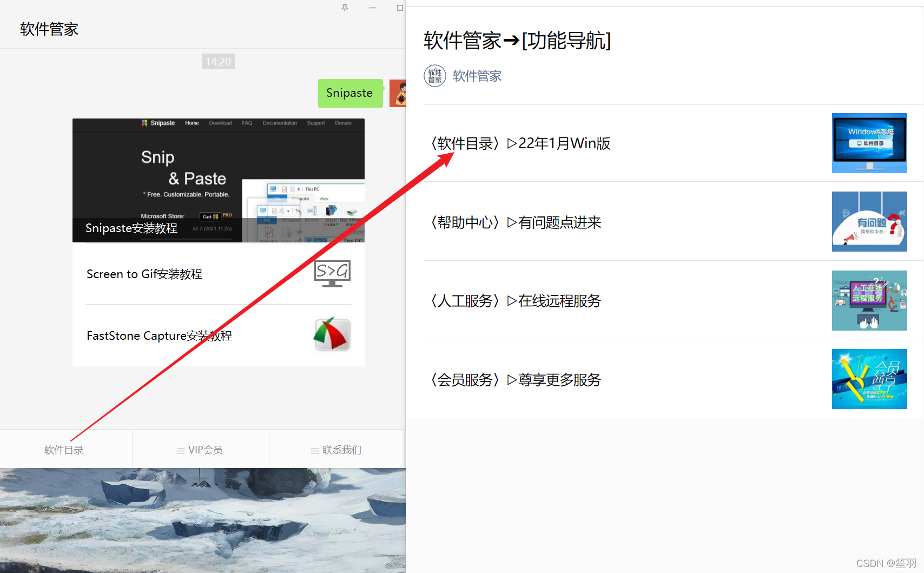Maximize the 软件管家 chat window
Viewport: 924px width, 573px height.
400,8
